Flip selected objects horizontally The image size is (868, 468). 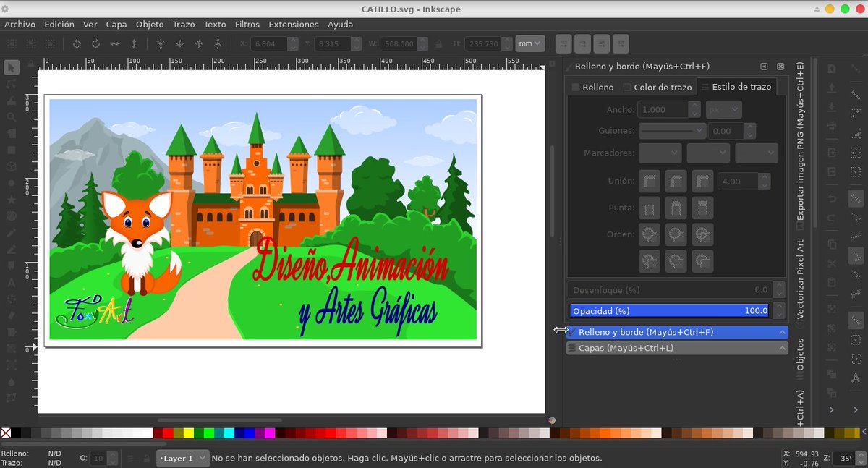(x=114, y=43)
